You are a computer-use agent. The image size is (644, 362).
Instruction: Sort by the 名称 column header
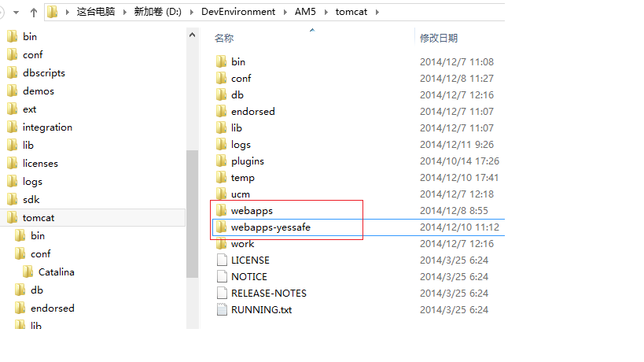(224, 39)
